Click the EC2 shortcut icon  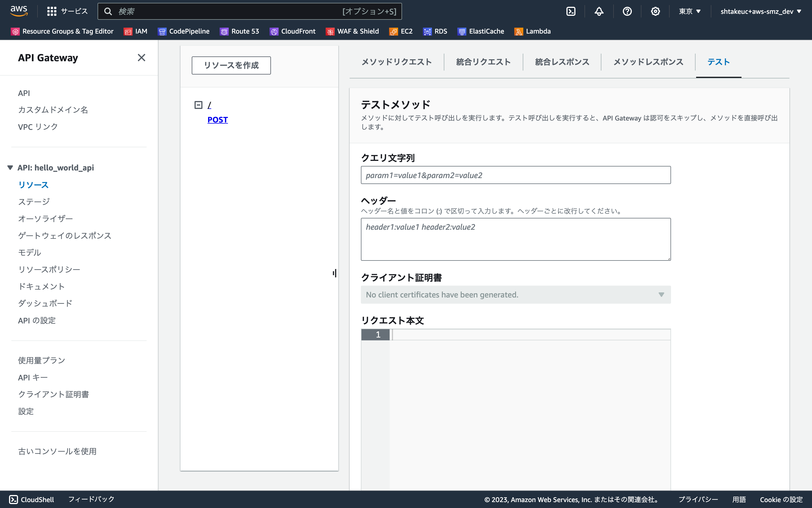(393, 32)
